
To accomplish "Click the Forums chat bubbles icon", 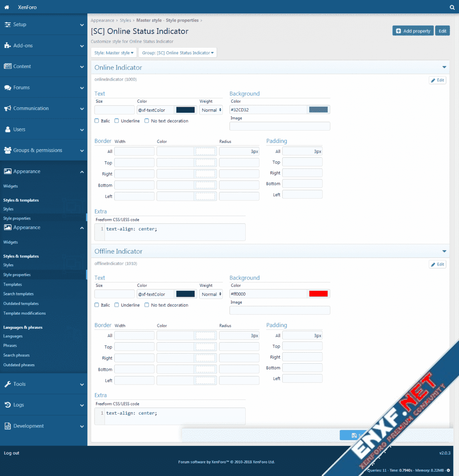I will pyautogui.click(x=7, y=88).
